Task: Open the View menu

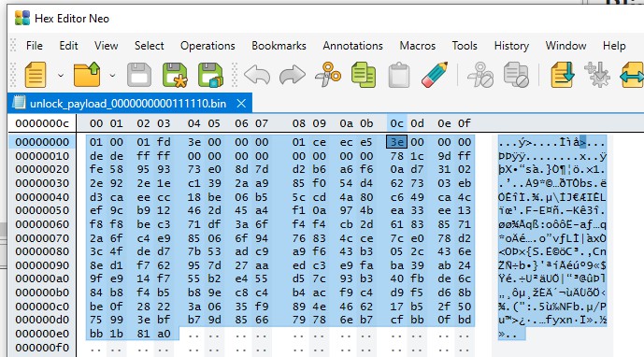Action: click(x=106, y=46)
